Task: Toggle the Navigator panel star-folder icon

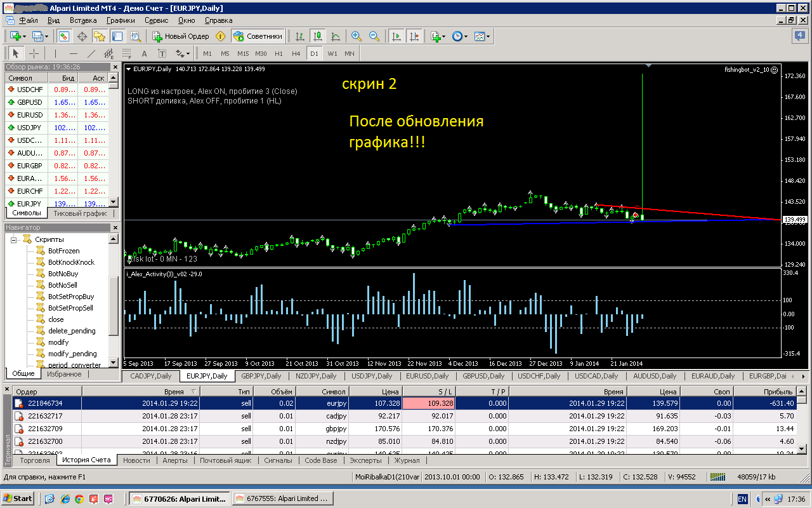Action: click(99, 36)
